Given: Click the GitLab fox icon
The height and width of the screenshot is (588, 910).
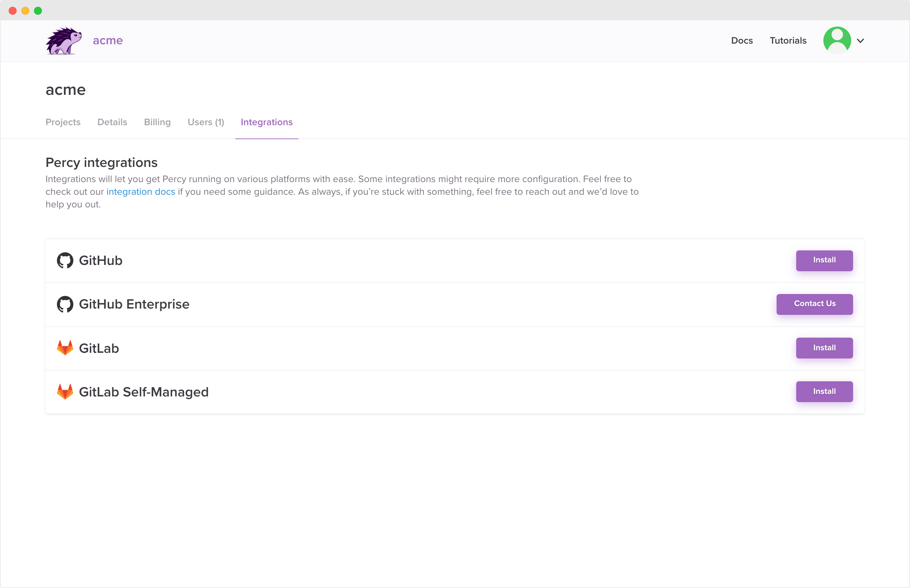Looking at the screenshot, I should click(x=65, y=348).
